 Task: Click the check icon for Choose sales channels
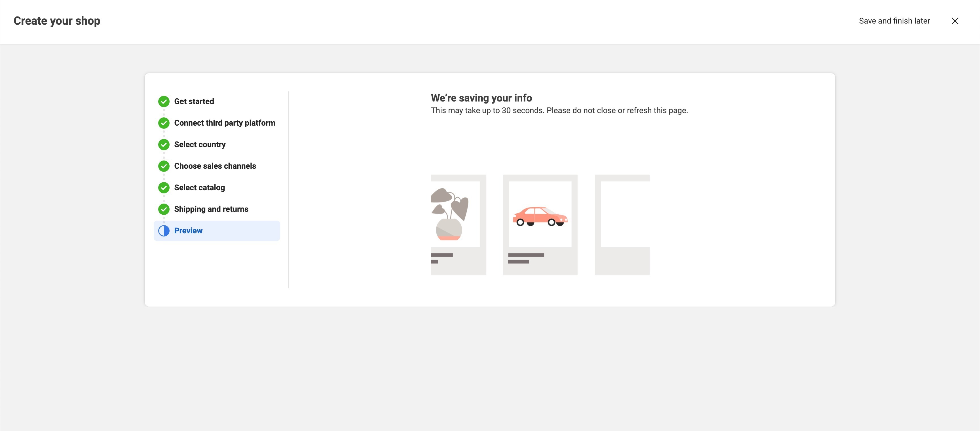click(x=164, y=166)
